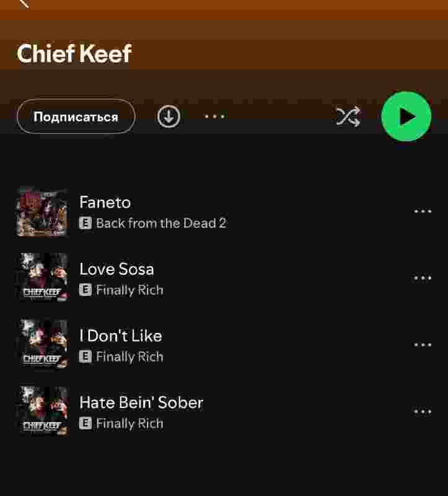Screen dimensions: 448x496
Task: Tap the Hate Bein' Sober album art
Action: (42, 412)
